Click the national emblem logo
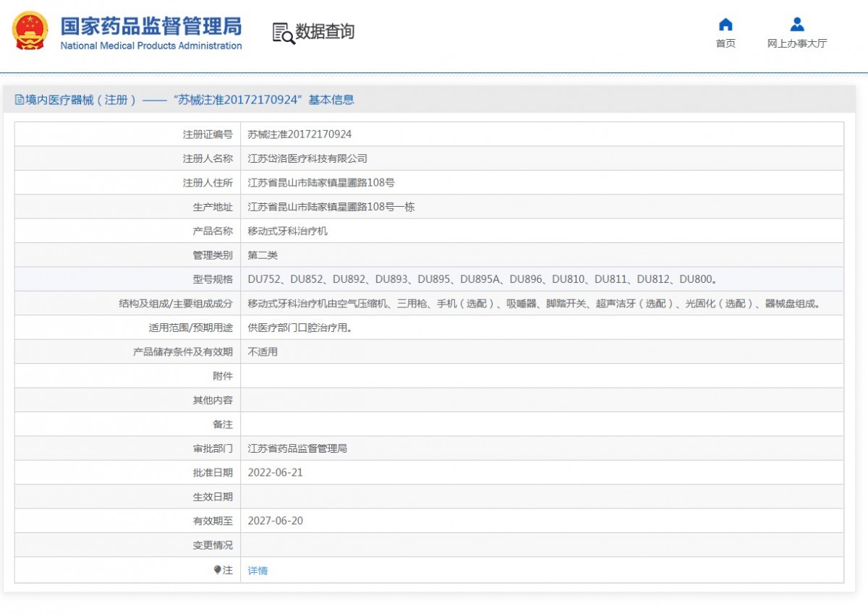The width and height of the screenshot is (868, 614). 30,32
